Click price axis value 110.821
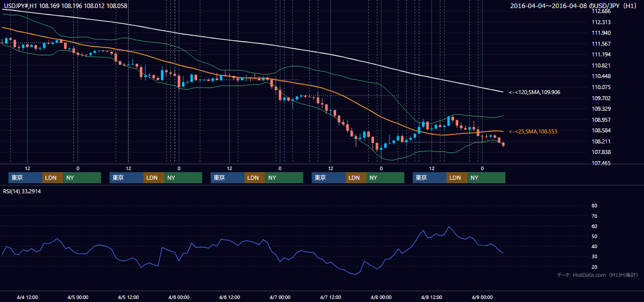Image resolution: width=644 pixels, height=302 pixels. coord(601,65)
